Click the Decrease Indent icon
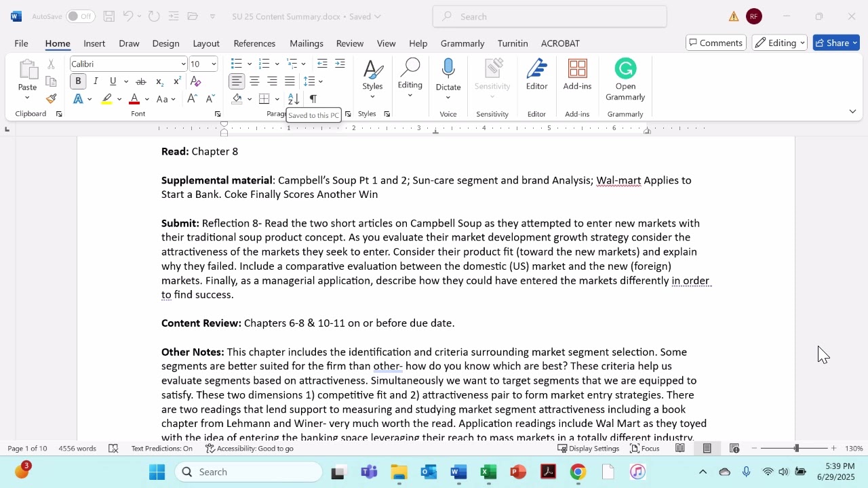 322,64
